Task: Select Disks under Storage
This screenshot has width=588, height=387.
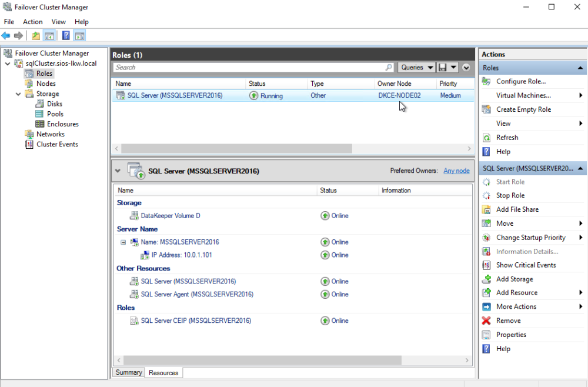Action: pyautogui.click(x=54, y=104)
